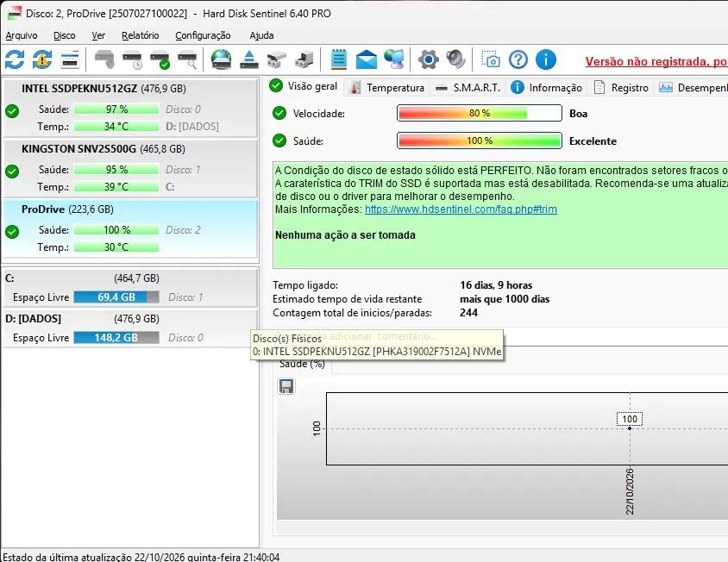Open the Disco menu
The image size is (728, 562).
[x=64, y=35]
